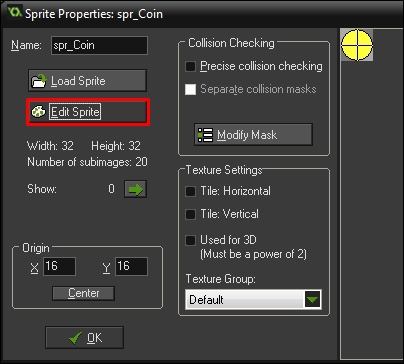
Task: Toggle Used for 3D checkbox
Action: [x=190, y=240]
